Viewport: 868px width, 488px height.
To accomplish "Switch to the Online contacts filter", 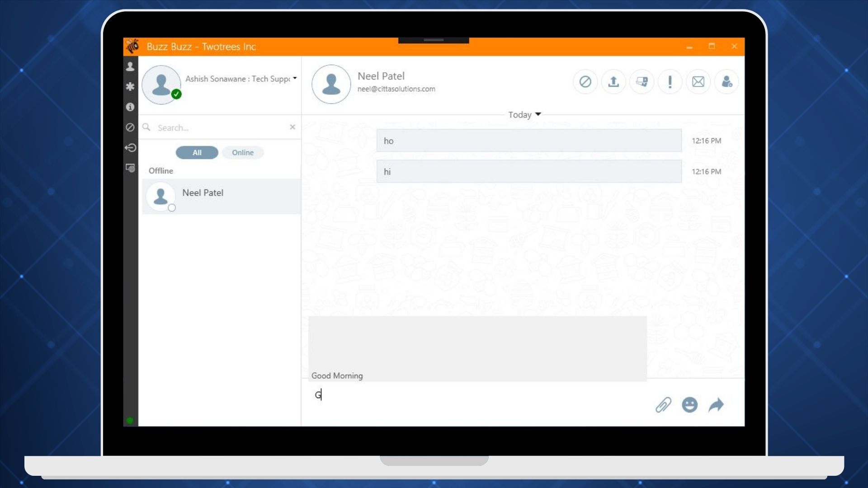I will [243, 153].
